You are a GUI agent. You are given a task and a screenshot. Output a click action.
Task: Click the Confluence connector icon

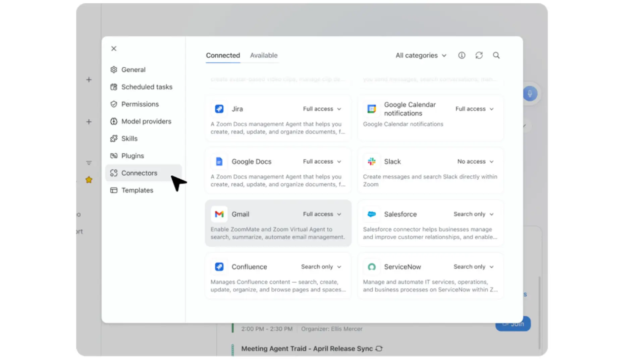pos(219,267)
